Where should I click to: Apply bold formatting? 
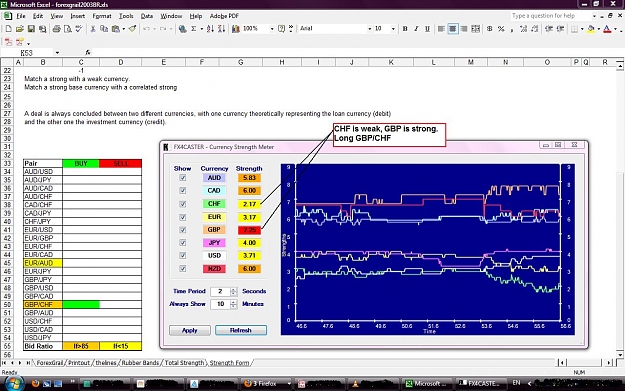click(x=405, y=29)
